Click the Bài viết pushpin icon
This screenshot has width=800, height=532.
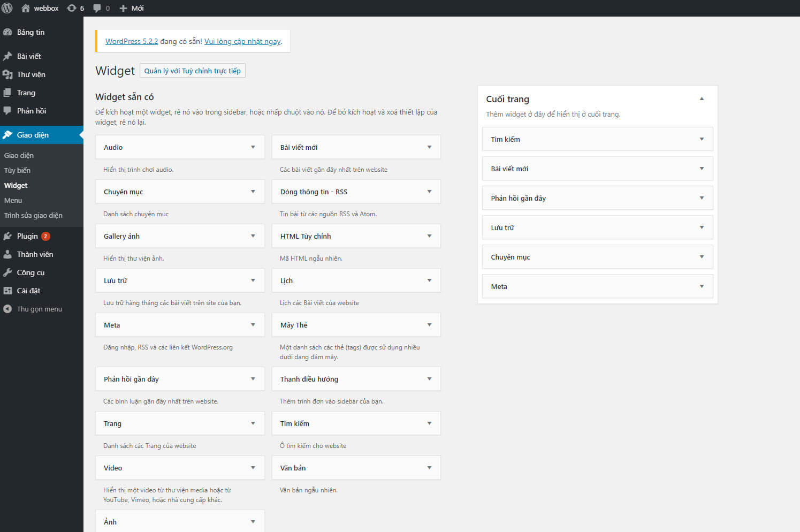pos(7,56)
